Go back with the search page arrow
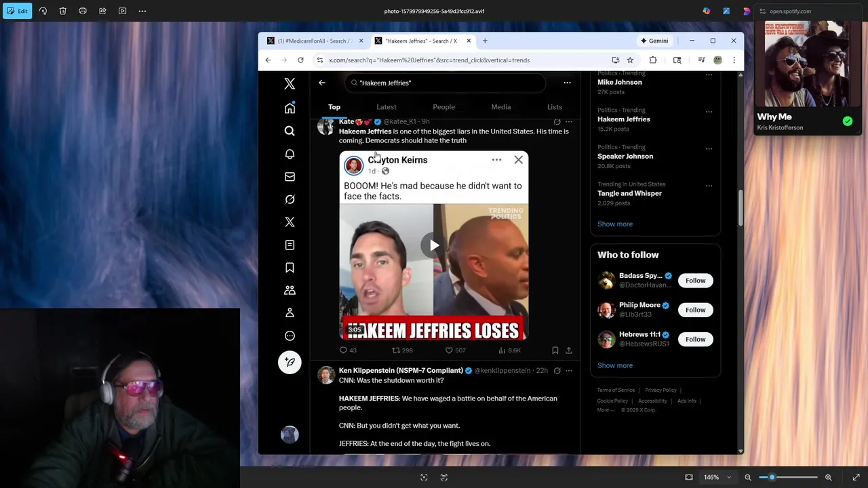This screenshot has height=488, width=868. [x=322, y=83]
